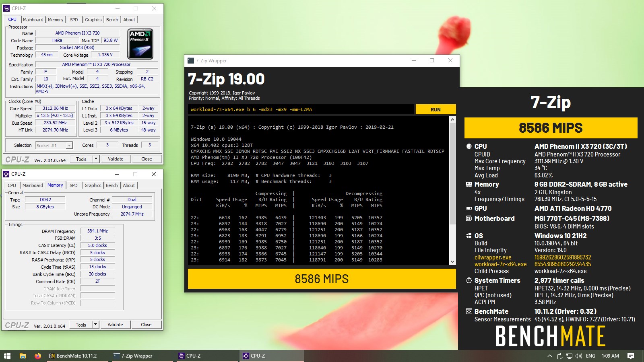This screenshot has width=644, height=362.
Task: Click the Motherboard icon in BenchMate panel
Action: pos(469,218)
